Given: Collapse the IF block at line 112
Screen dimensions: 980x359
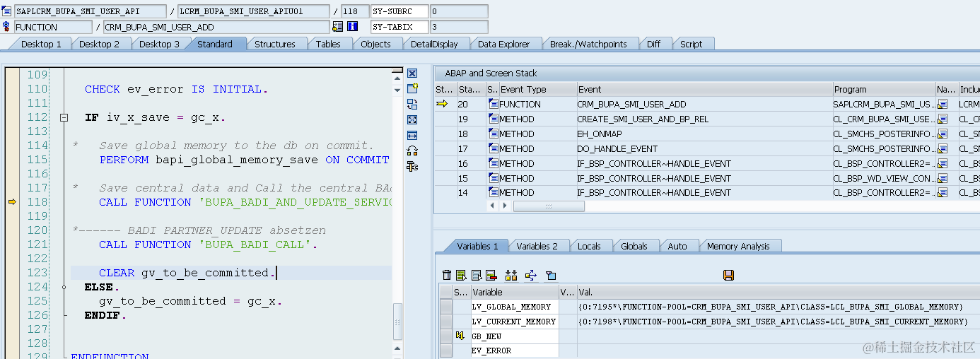Looking at the screenshot, I should pos(64,117).
